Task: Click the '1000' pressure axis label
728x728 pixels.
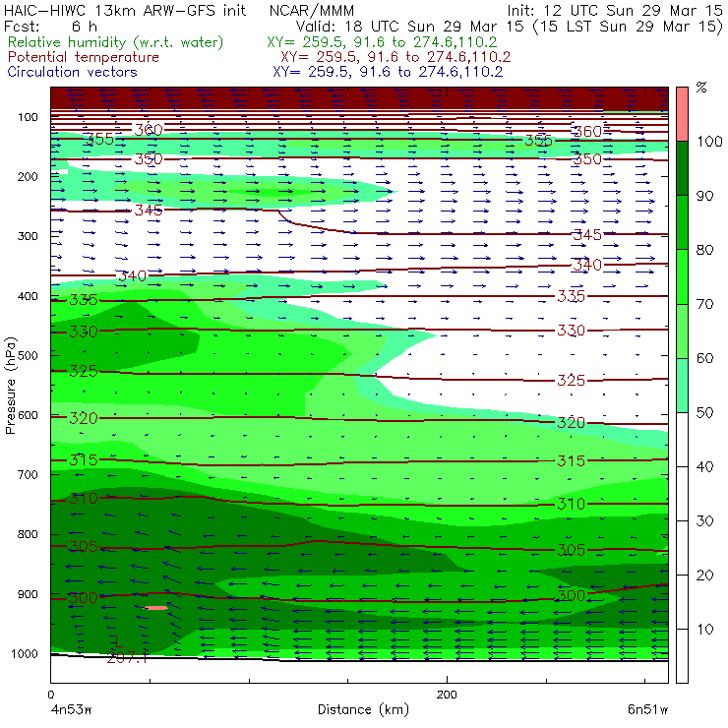Action: tap(25, 653)
